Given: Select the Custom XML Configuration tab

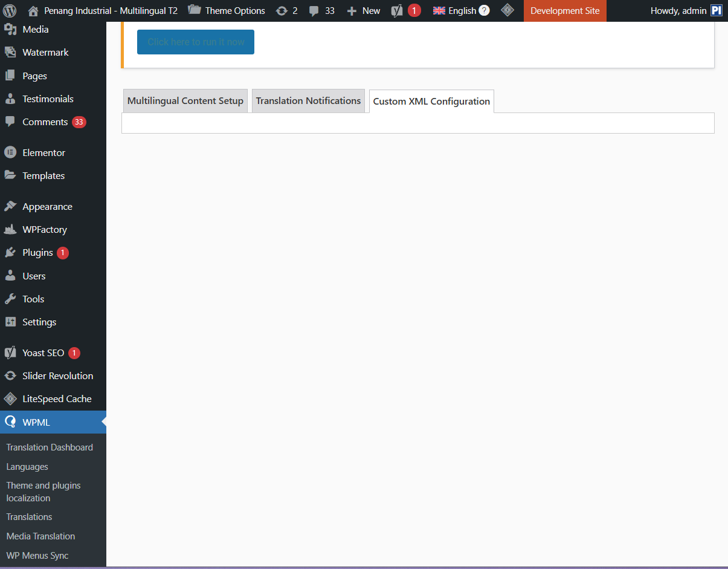Looking at the screenshot, I should [x=431, y=101].
